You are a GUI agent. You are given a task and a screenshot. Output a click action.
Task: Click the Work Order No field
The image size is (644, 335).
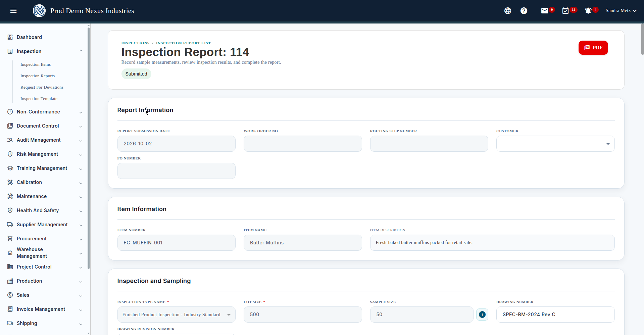[x=303, y=144]
